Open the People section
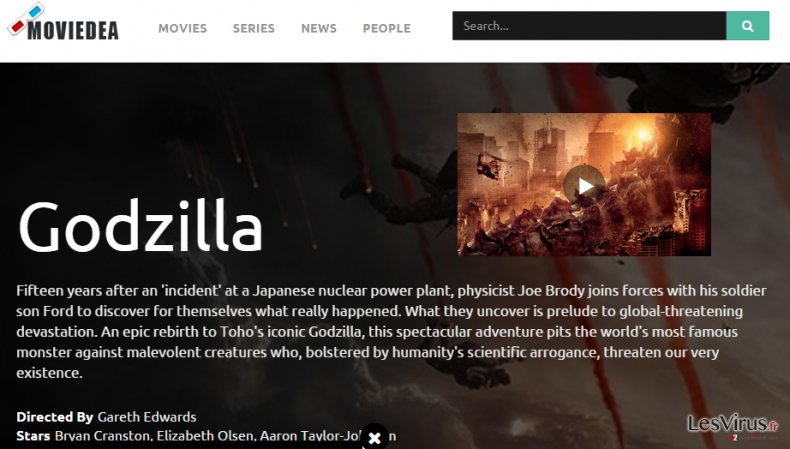The width and height of the screenshot is (790, 449). click(386, 28)
